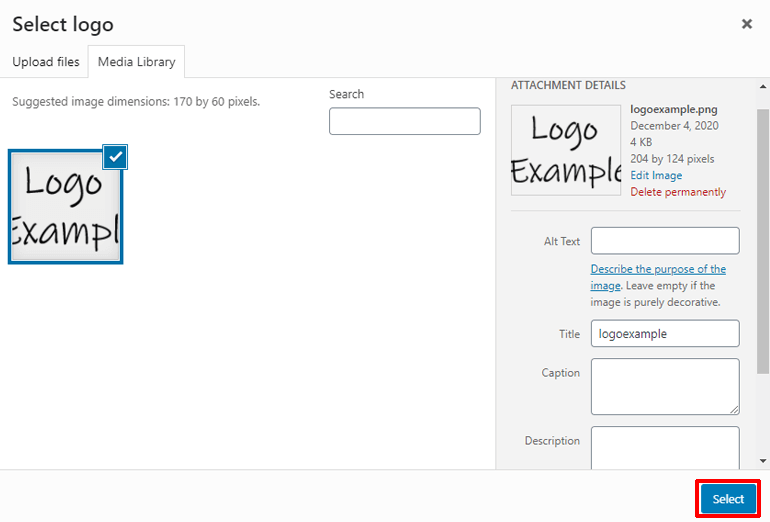Switch to the Upload files tab

click(x=46, y=62)
